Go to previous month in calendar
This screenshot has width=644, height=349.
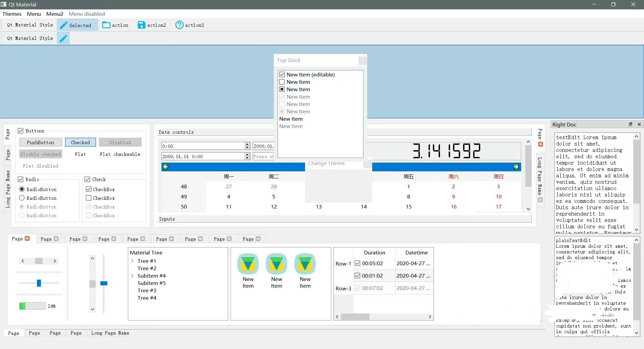click(x=166, y=167)
